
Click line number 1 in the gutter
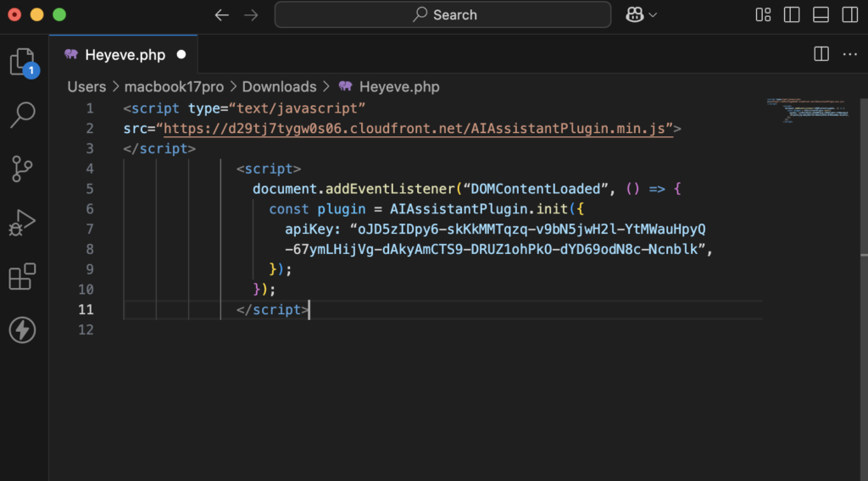90,108
